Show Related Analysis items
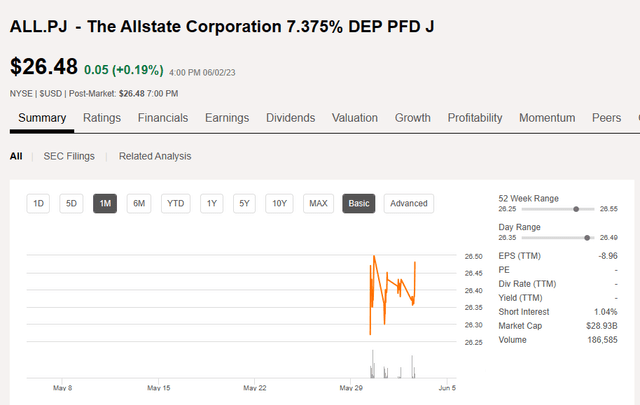 click(155, 156)
